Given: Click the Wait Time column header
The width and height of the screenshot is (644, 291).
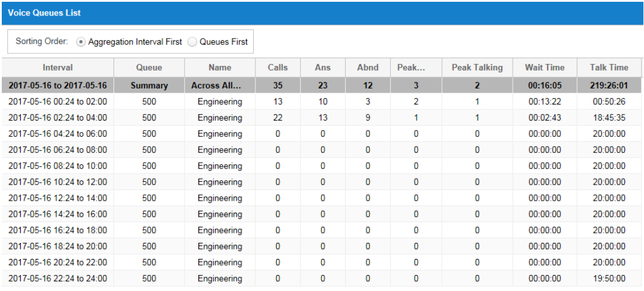Looking at the screenshot, I should pos(545,68).
